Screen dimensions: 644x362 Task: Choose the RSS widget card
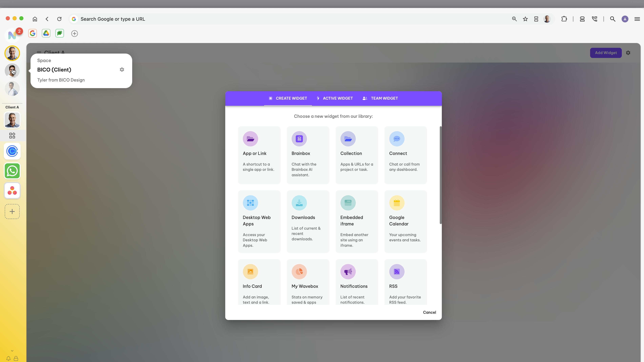[x=406, y=282]
